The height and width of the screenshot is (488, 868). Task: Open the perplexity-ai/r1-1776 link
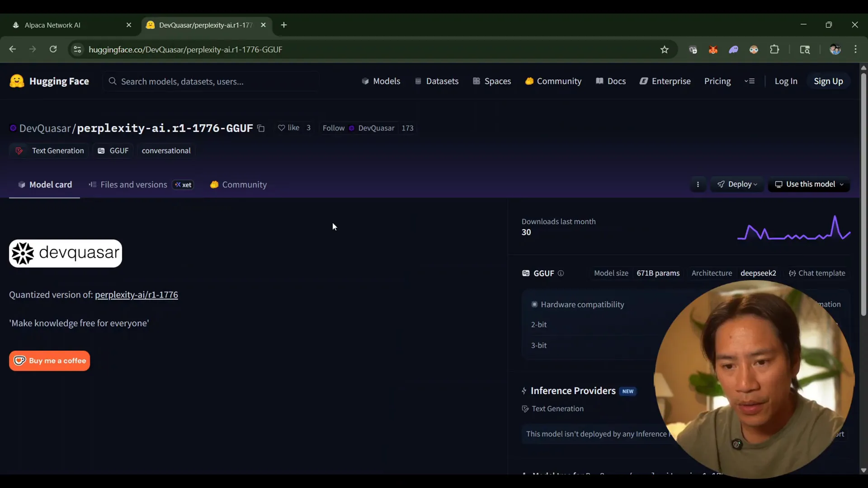pyautogui.click(x=136, y=295)
